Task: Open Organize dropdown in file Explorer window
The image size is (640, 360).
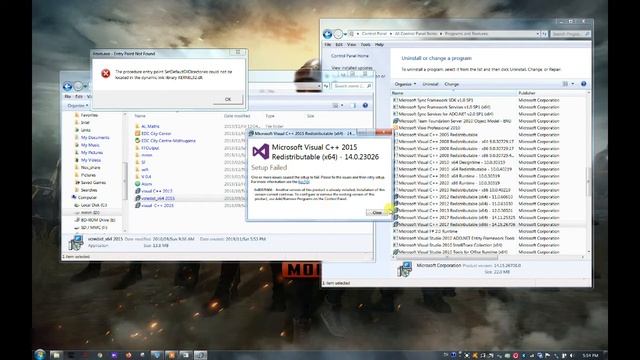Action: (x=78, y=105)
